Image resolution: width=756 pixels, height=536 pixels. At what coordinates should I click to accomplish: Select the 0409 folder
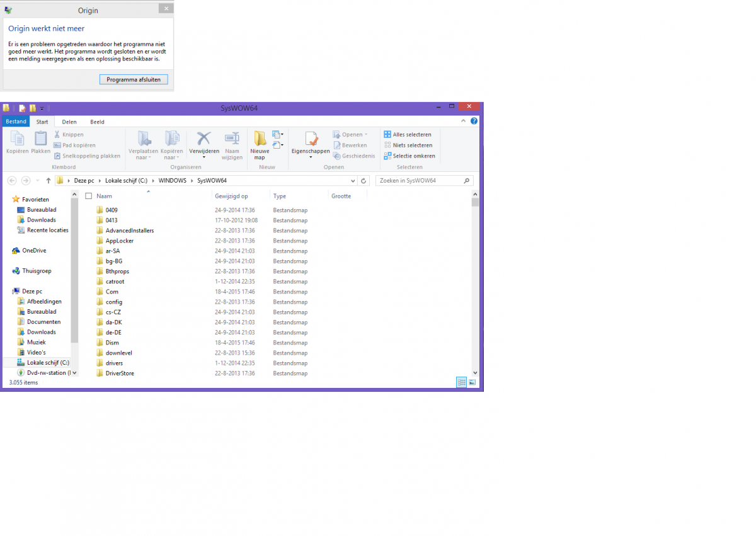tap(106, 210)
